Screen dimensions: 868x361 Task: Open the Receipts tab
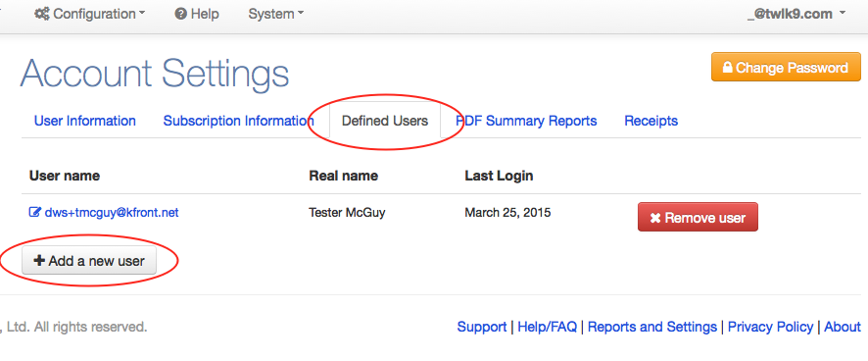651,121
